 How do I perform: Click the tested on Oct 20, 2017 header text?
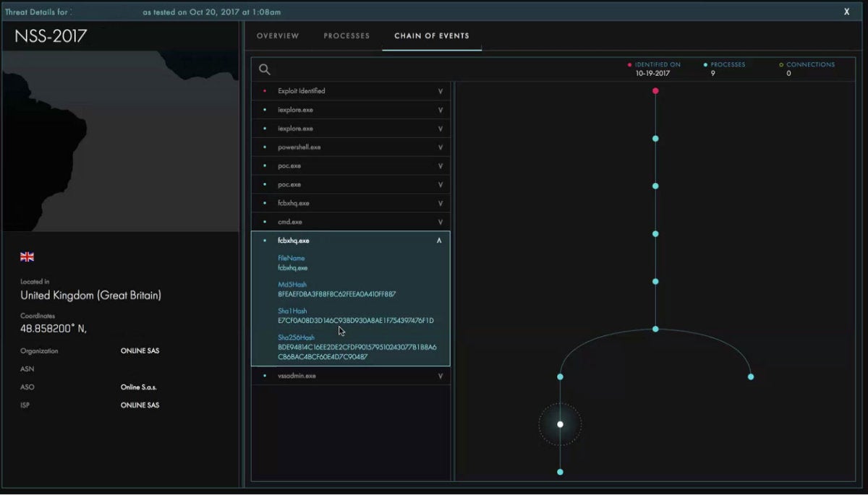coord(212,12)
